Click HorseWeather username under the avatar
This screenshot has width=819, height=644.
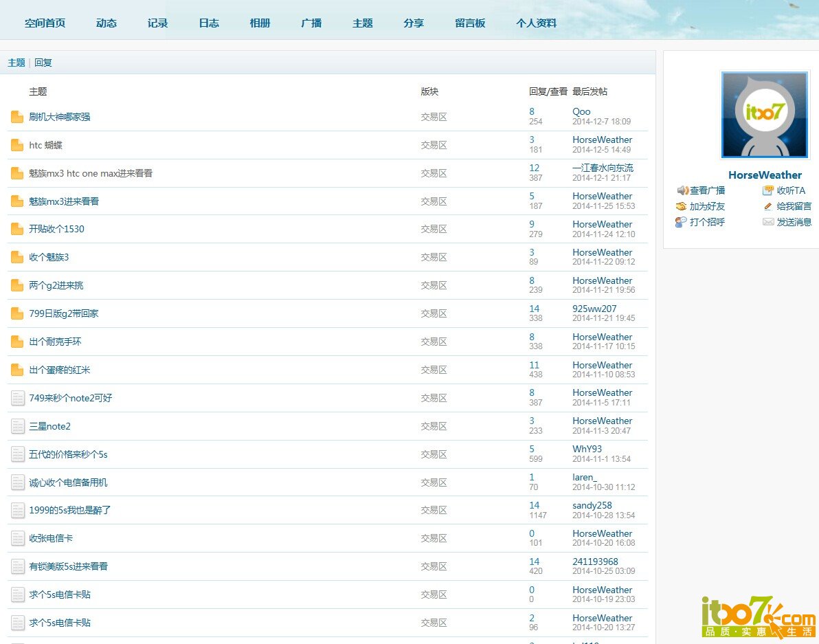tap(765, 175)
